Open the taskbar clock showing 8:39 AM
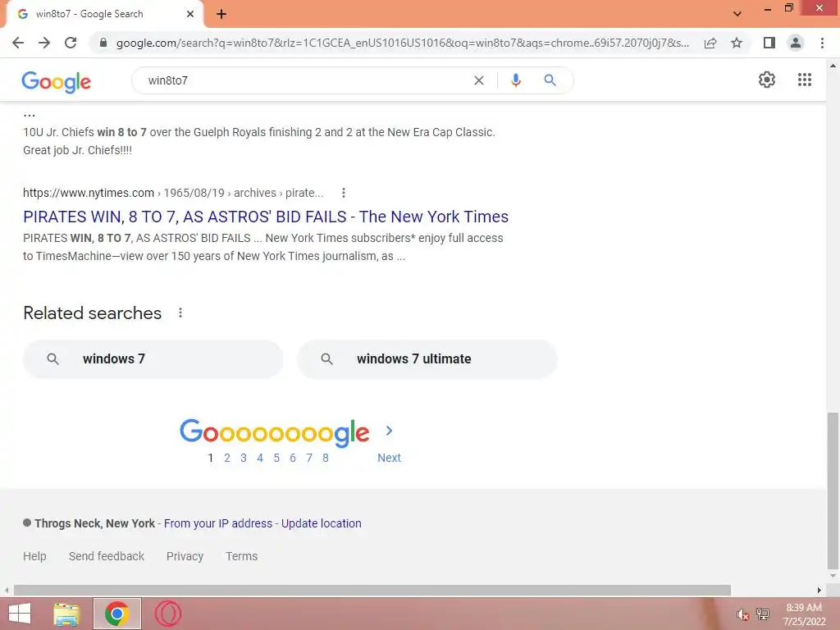Viewport: 840px width, 630px height. tap(804, 614)
